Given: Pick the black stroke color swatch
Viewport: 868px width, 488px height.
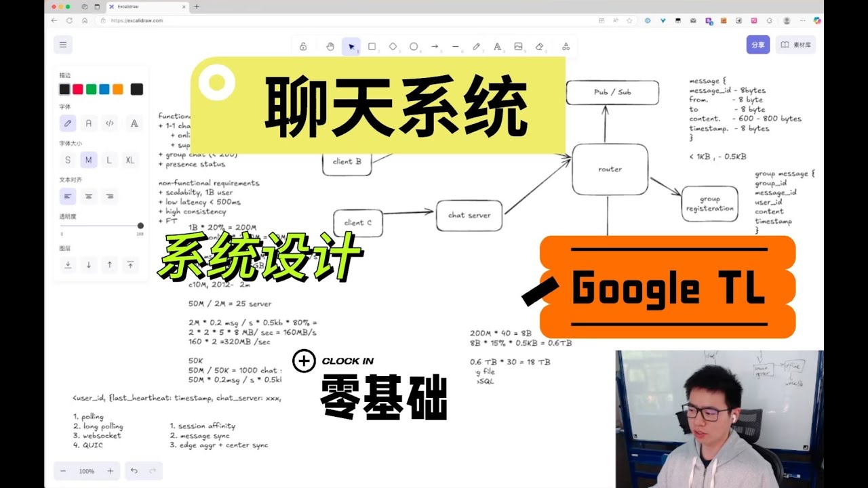Looking at the screenshot, I should click(64, 89).
